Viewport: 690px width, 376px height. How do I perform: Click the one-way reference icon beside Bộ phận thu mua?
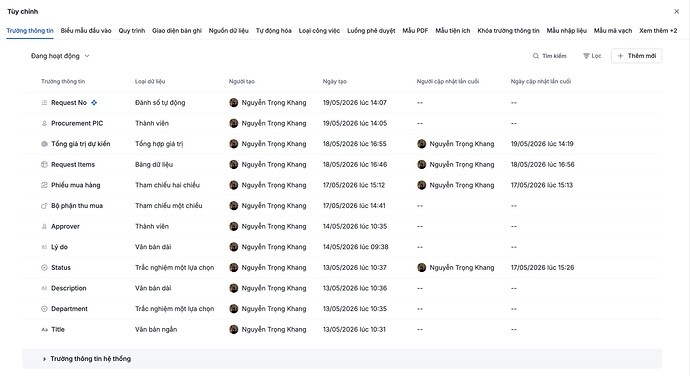(x=44, y=206)
